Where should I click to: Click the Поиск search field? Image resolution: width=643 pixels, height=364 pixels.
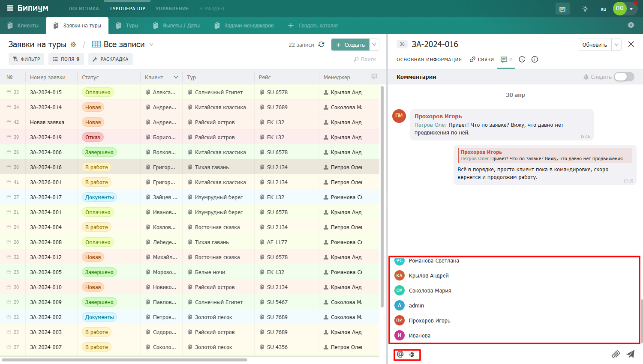[365, 60]
